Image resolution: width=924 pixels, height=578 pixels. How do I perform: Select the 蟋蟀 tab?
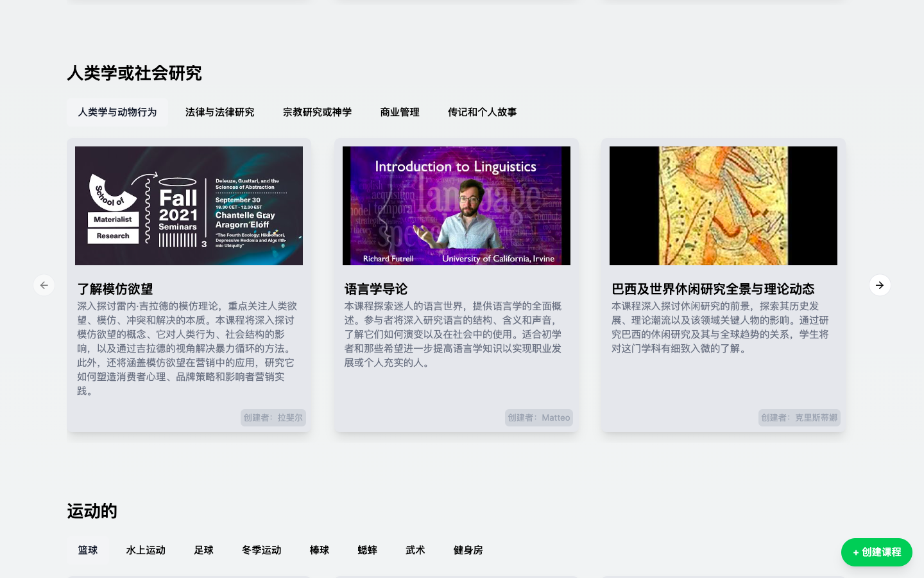point(367,550)
